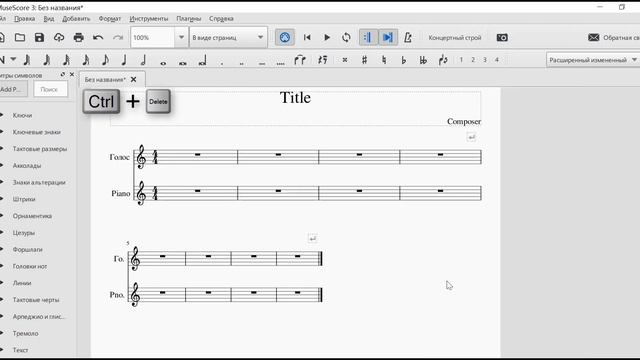Open the note input mode dropdown arrow
This screenshot has height=360, width=640.
[13, 60]
